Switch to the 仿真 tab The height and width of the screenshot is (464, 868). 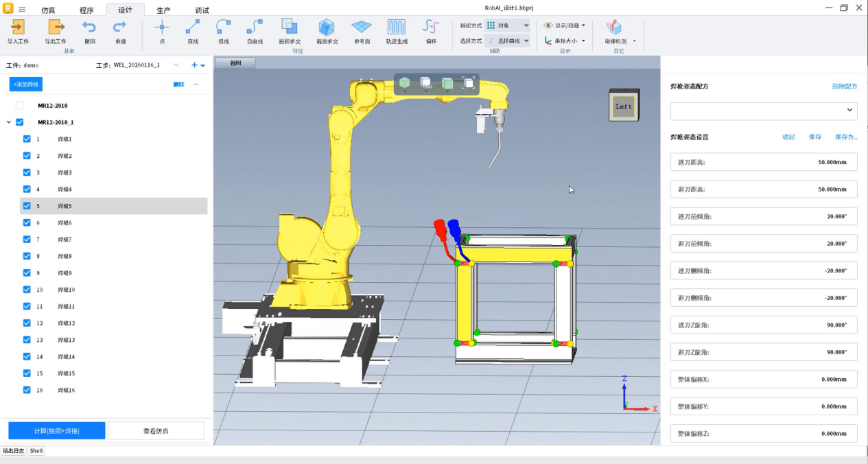click(49, 10)
